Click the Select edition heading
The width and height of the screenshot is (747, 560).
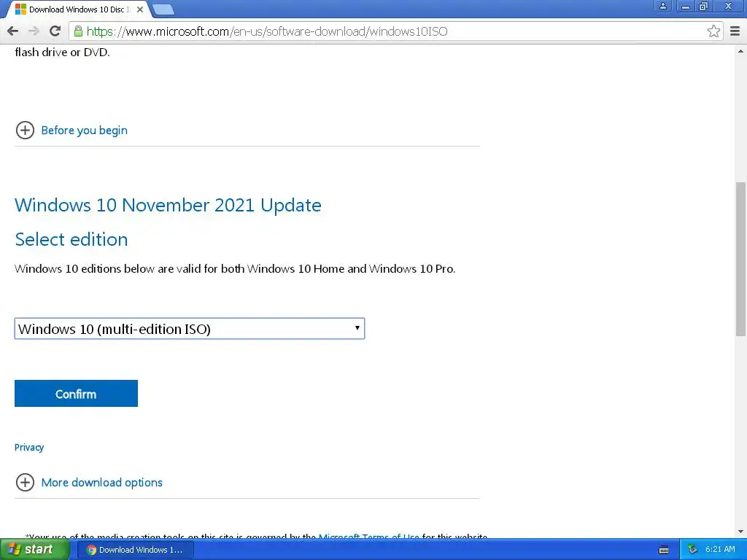(71, 239)
